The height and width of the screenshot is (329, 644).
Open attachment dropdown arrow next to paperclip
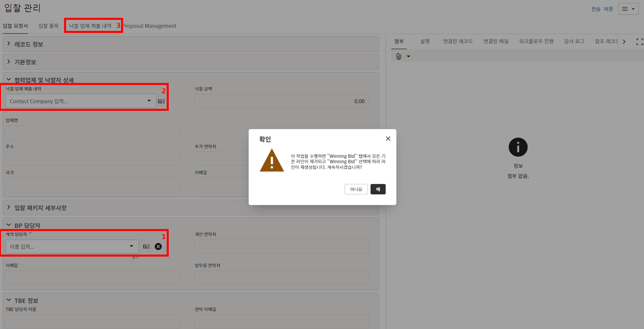(408, 56)
